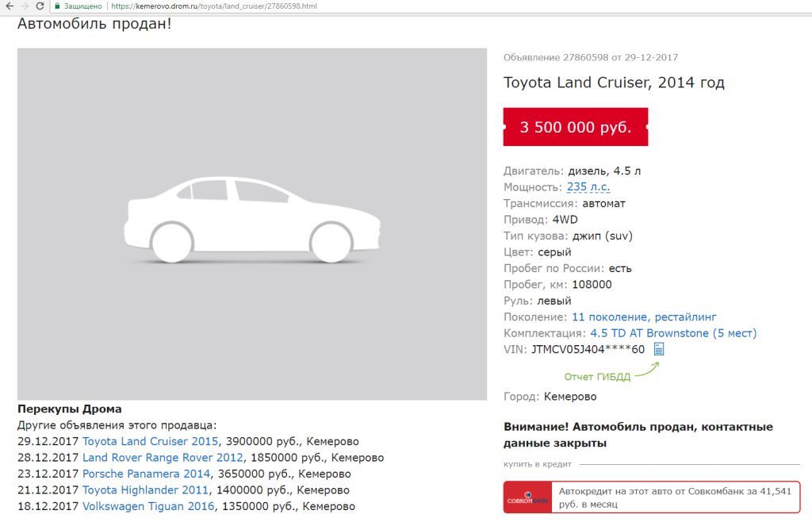Open the GIBDD report document icon next to VIN
This screenshot has width=812, height=522.
659,349
